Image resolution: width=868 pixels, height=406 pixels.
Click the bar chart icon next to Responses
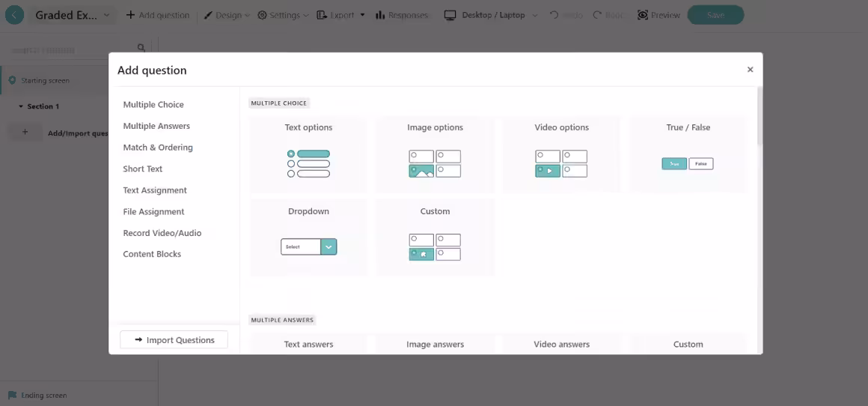380,15
